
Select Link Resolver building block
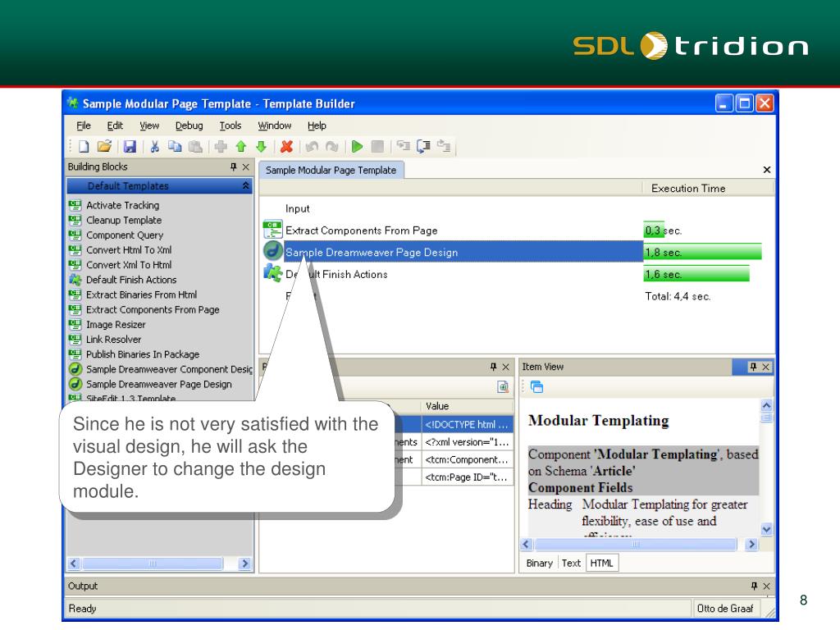click(113, 340)
